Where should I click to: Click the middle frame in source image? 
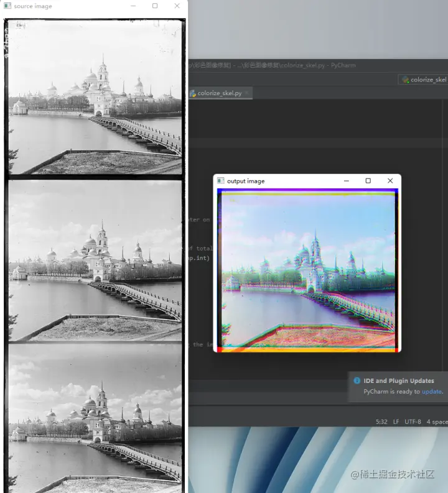coord(95,261)
